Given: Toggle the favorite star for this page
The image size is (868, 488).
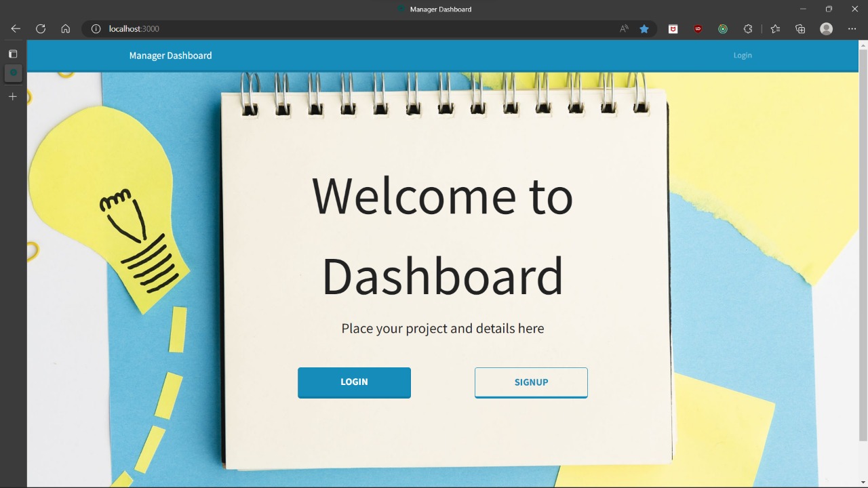Looking at the screenshot, I should 644,28.
